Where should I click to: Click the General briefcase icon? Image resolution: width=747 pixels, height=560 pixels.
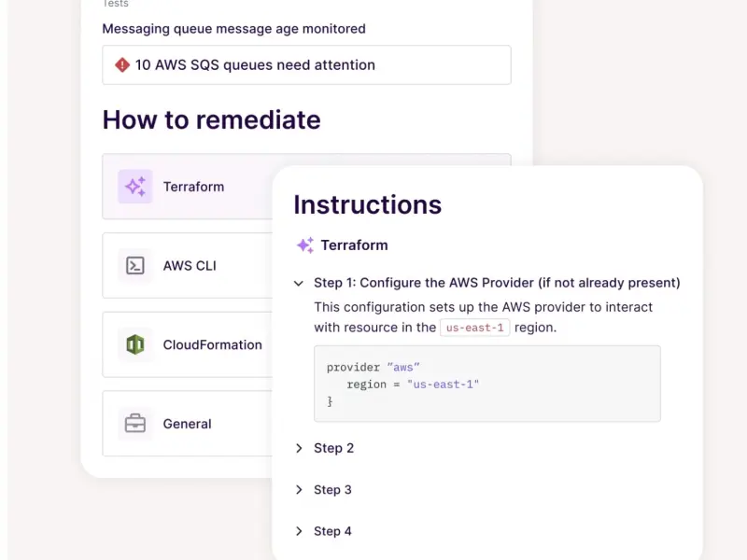tap(135, 424)
